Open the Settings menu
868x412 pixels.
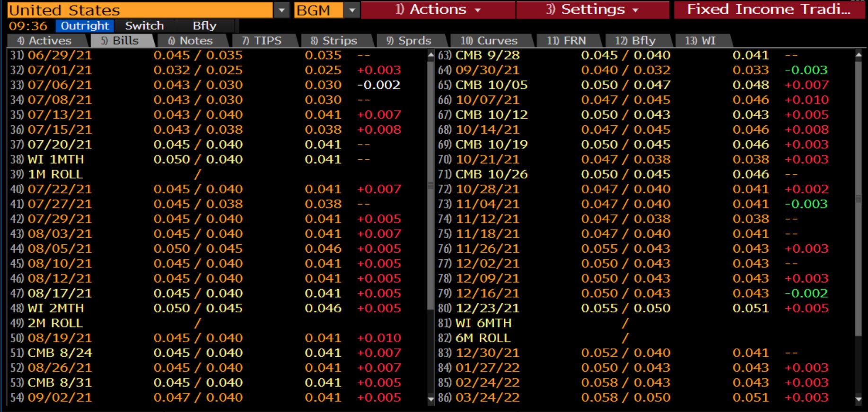pyautogui.click(x=592, y=9)
